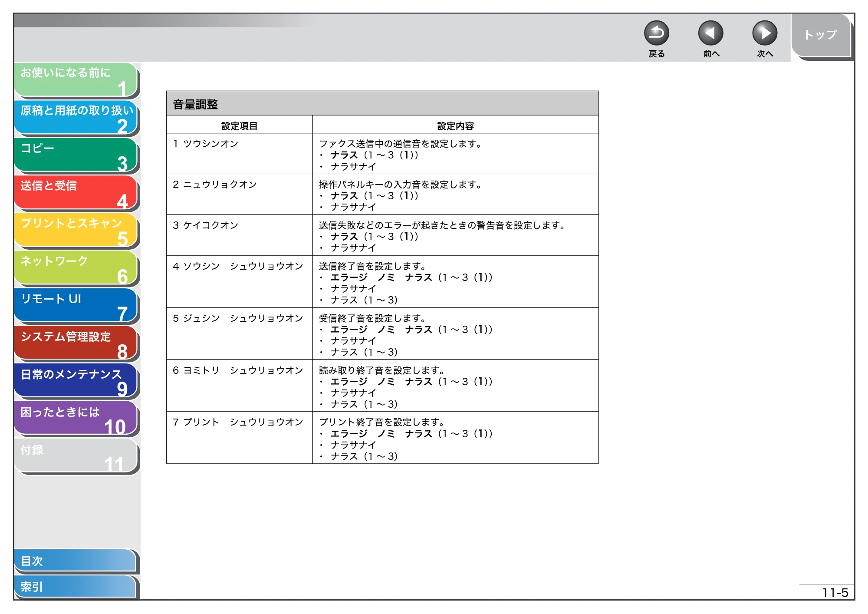Open the 索引 index
The width and height of the screenshot is (868, 614).
point(75,587)
